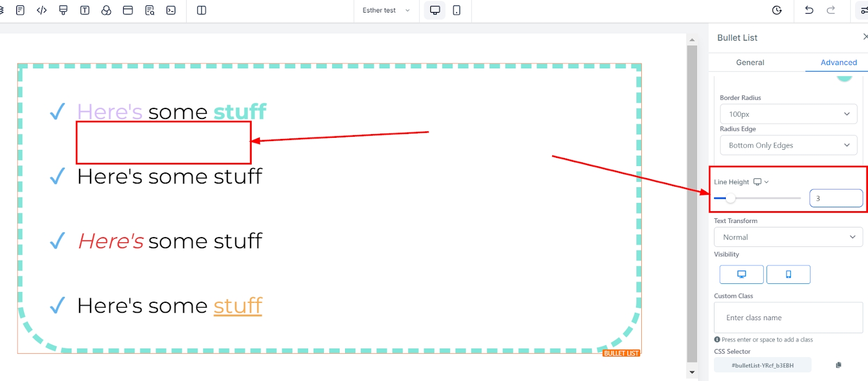Open version history clock icon
Screen dimensions: 868x381
(x=777, y=10)
